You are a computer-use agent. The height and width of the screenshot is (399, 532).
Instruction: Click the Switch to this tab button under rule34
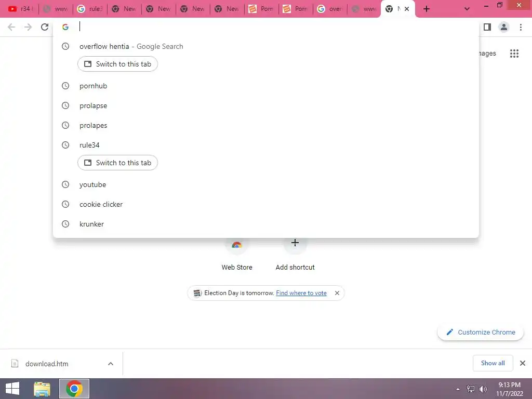pyautogui.click(x=117, y=163)
